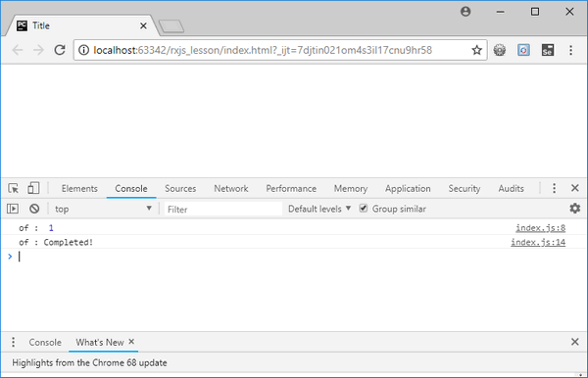Go back using the browser back arrow
The image size is (588, 378).
(x=18, y=50)
